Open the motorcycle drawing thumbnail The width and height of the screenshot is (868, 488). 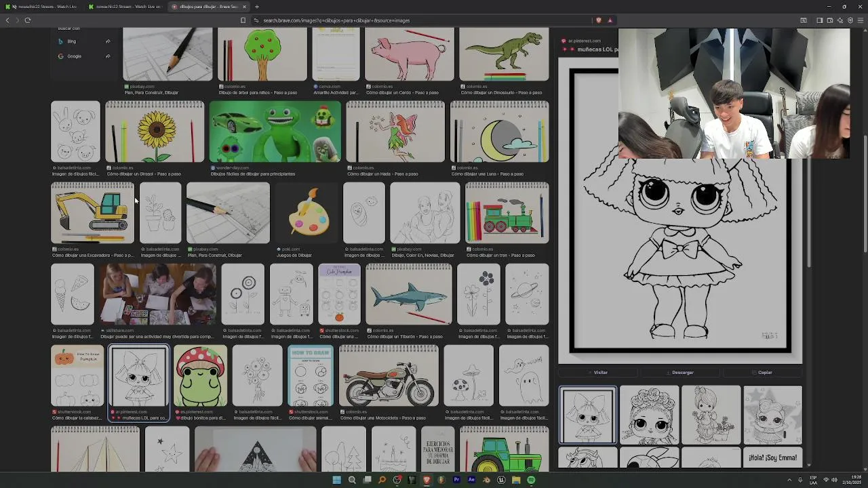point(389,375)
